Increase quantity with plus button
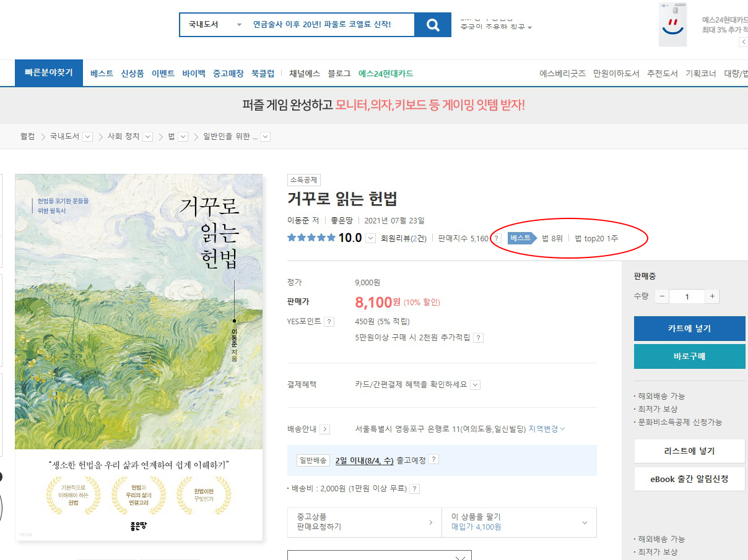Image resolution: width=748 pixels, height=560 pixels. pos(713,296)
